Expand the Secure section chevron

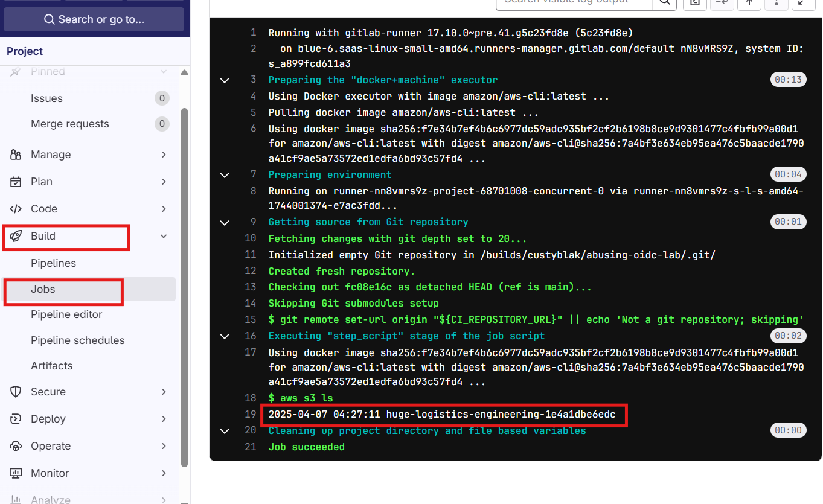pos(164,392)
